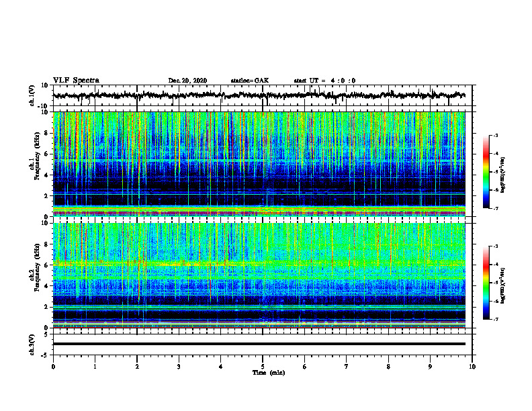Click the 2 kHz tick on ch.1 frequency axis
532x411 pixels.
(x=47, y=196)
